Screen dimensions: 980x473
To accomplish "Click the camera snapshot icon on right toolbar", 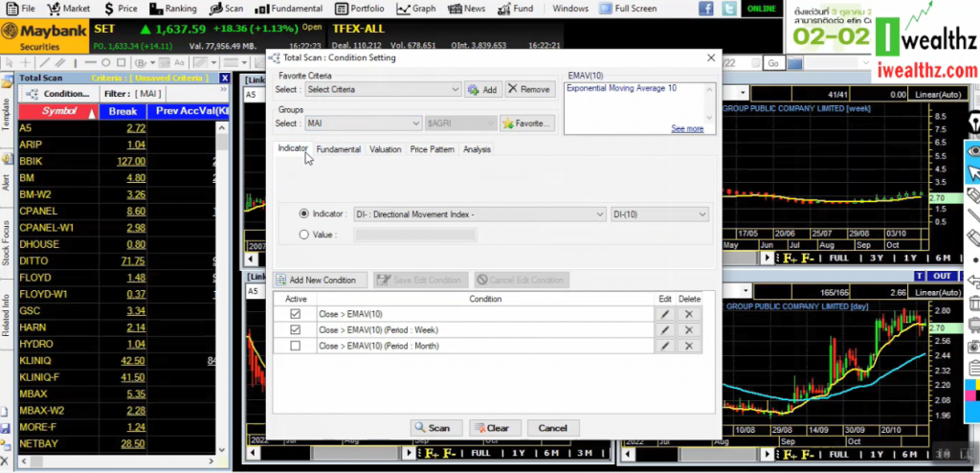I will [973, 346].
